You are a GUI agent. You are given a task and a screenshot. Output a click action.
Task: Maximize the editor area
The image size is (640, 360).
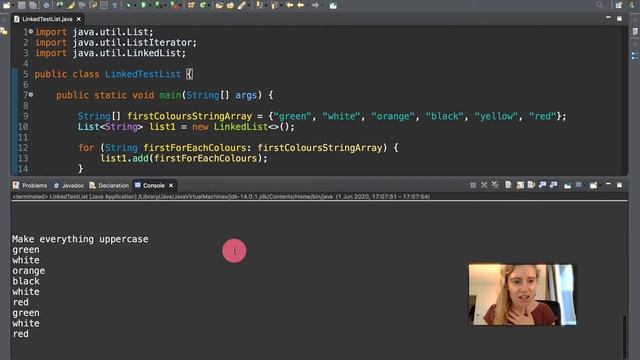click(619, 18)
